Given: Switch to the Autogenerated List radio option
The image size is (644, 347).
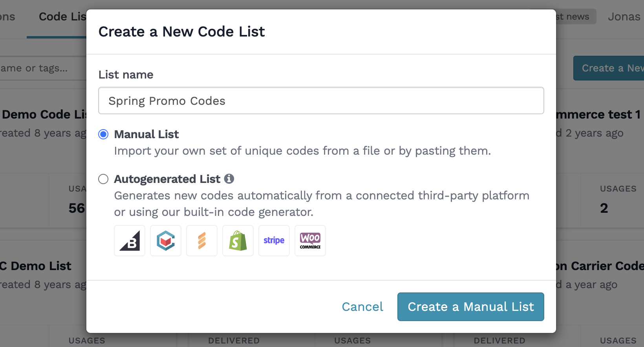Looking at the screenshot, I should (103, 179).
